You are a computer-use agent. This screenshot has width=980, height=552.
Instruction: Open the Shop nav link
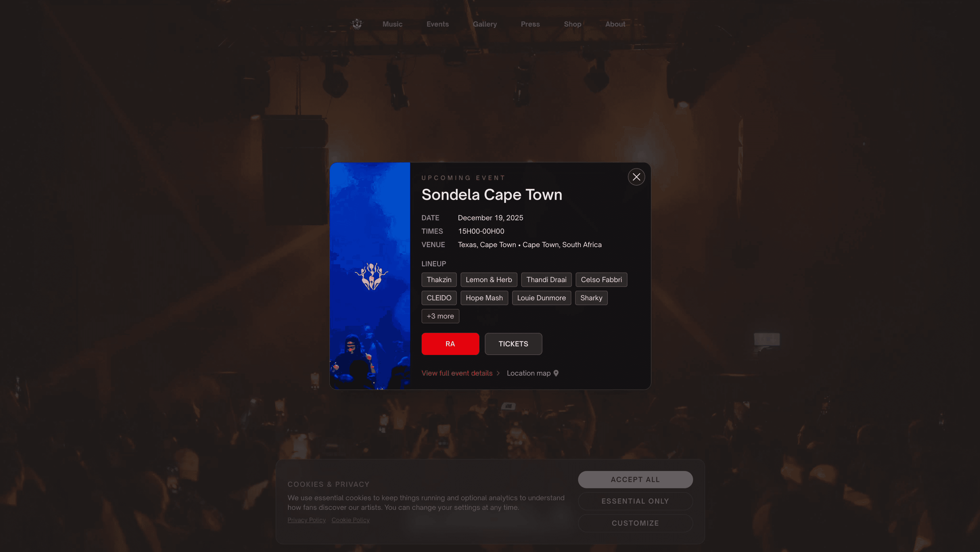pyautogui.click(x=572, y=24)
